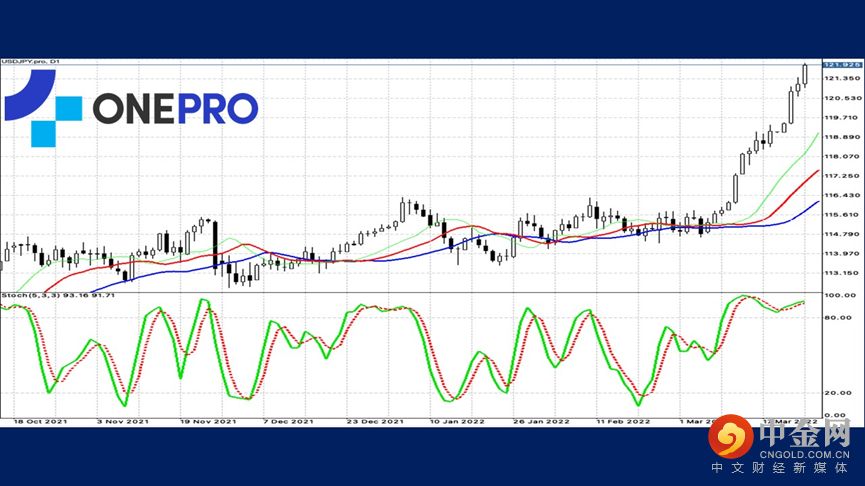Click the 18 Oct 2021 date label
This screenshot has height=486, width=865.
[40, 421]
